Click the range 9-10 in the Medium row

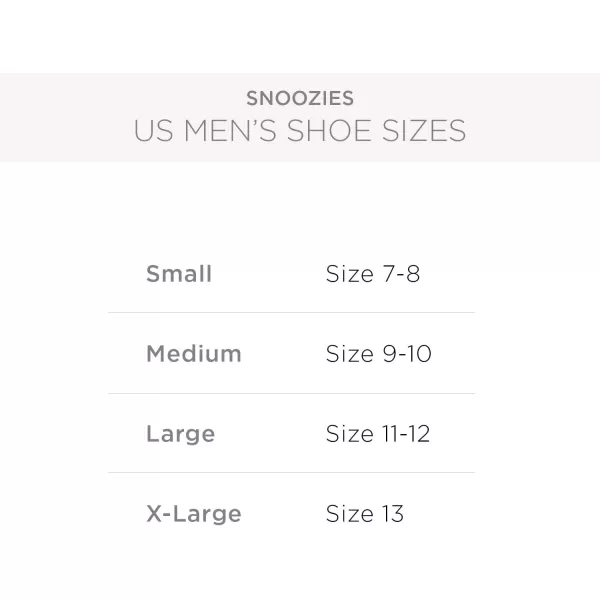(406, 354)
